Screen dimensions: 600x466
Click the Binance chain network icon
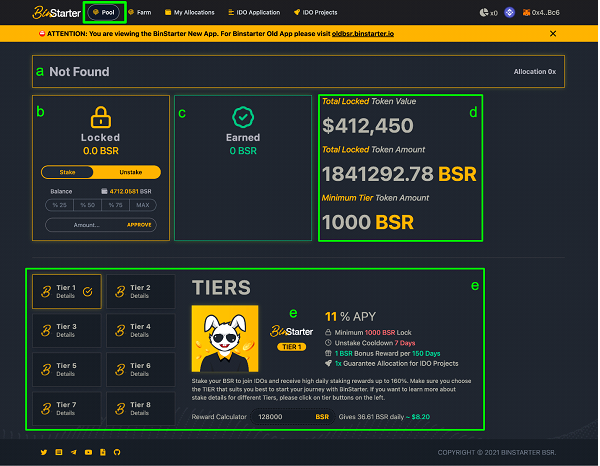pyautogui.click(x=509, y=13)
